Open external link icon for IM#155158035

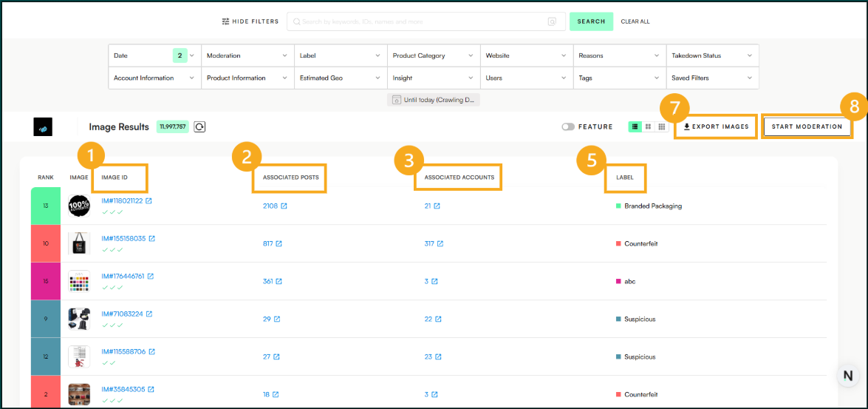pos(151,239)
